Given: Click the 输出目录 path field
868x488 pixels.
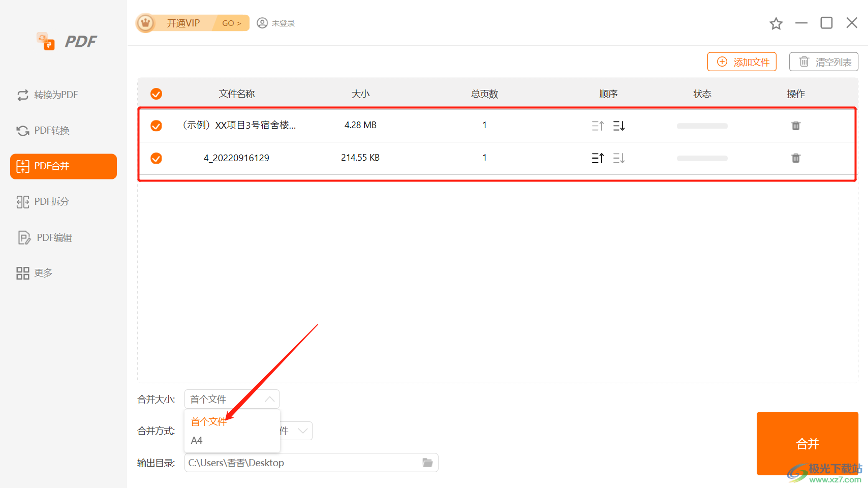Looking at the screenshot, I should tap(311, 463).
